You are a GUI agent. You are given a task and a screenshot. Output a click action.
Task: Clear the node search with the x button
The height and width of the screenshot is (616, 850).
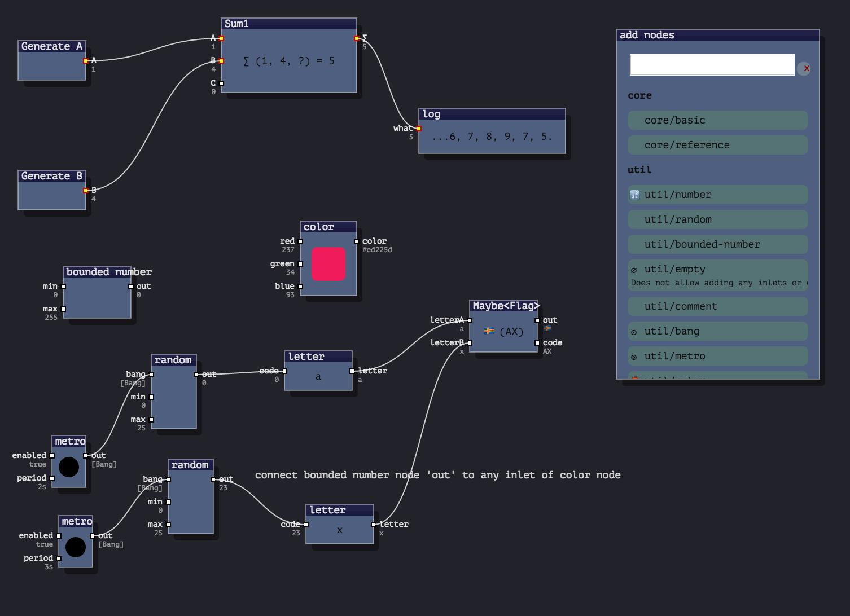[x=806, y=68]
